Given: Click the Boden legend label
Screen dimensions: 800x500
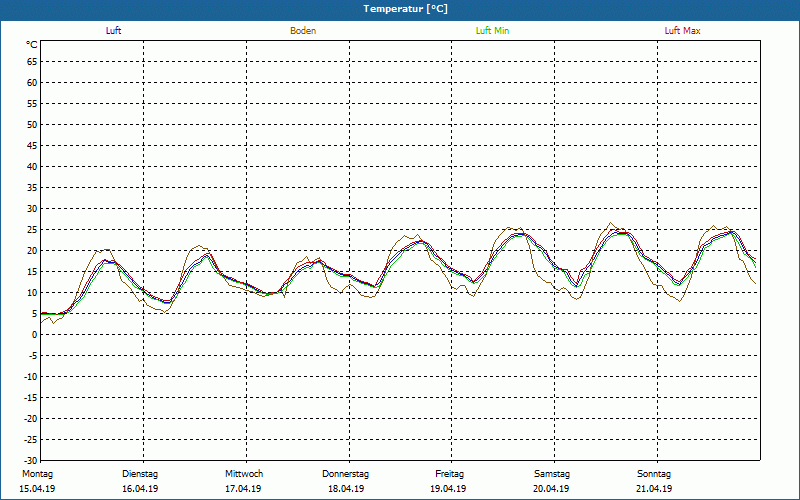Looking at the screenshot, I should pos(303,31).
